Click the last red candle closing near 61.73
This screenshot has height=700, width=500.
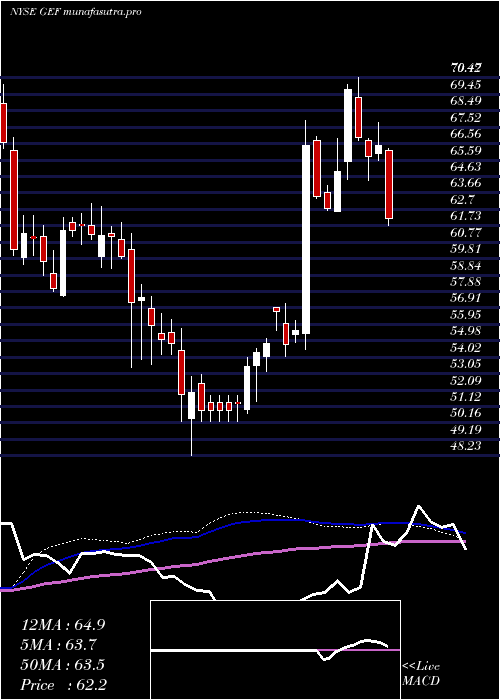pos(389,185)
